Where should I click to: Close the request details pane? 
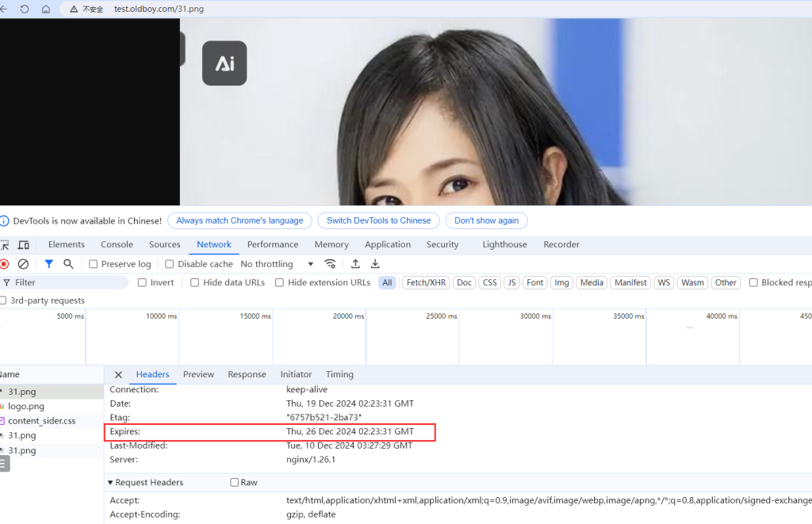(118, 374)
